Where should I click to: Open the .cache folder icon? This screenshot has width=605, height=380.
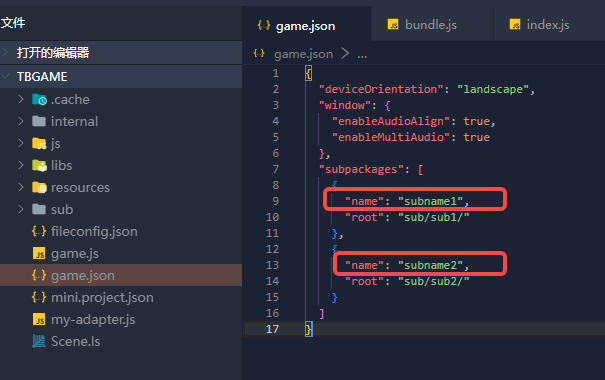[x=39, y=100]
